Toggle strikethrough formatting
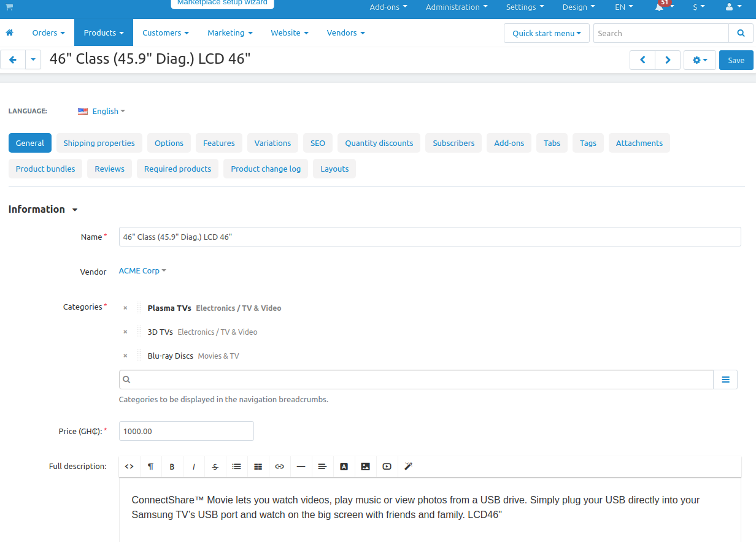756x542 pixels. 215,467
